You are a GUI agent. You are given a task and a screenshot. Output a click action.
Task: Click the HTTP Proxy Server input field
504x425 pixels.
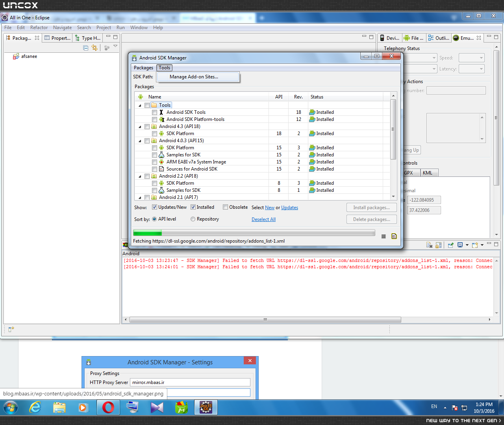click(190, 382)
